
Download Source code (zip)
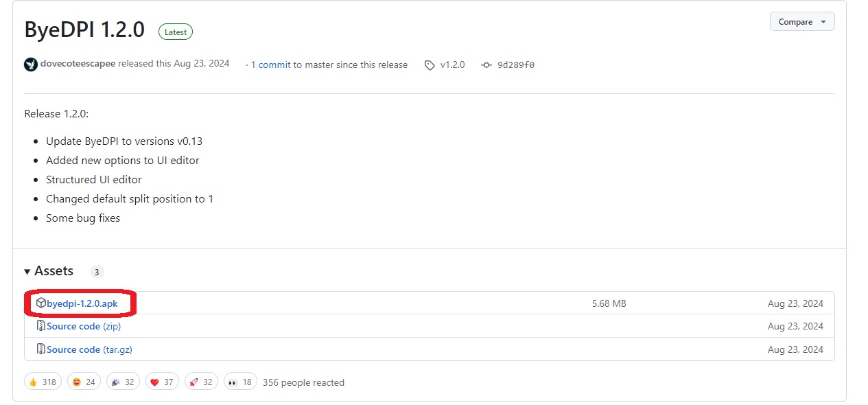point(84,326)
